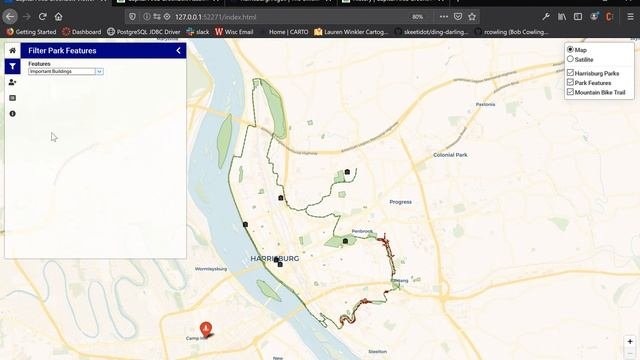Open developer tools wrench icon
Image resolution: width=640 pixels, height=360 pixels.
coord(546,17)
